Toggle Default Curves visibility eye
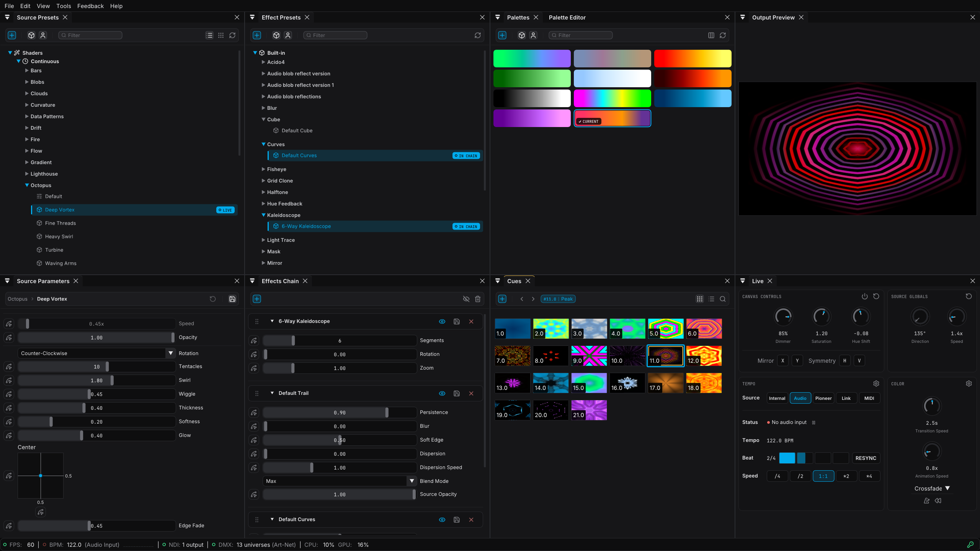The height and width of the screenshot is (551, 980). coord(442,520)
